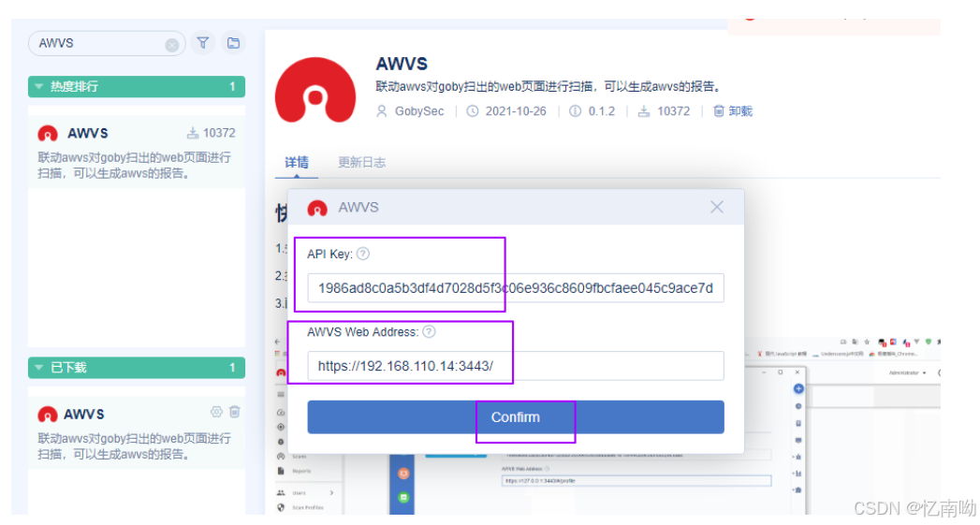Select AWVS card in 热度排行 list

coord(137,152)
